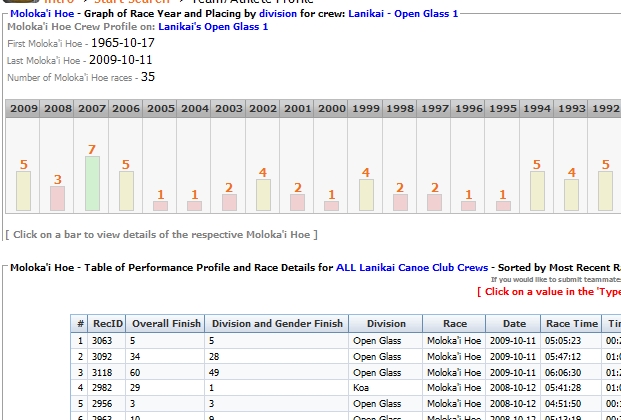Open the Lanikai crew link

[x=364, y=14]
